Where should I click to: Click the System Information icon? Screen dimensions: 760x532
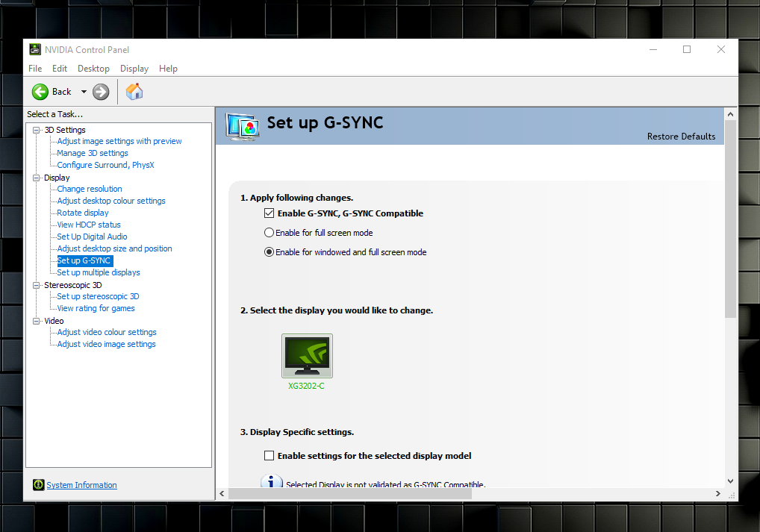[x=38, y=484]
